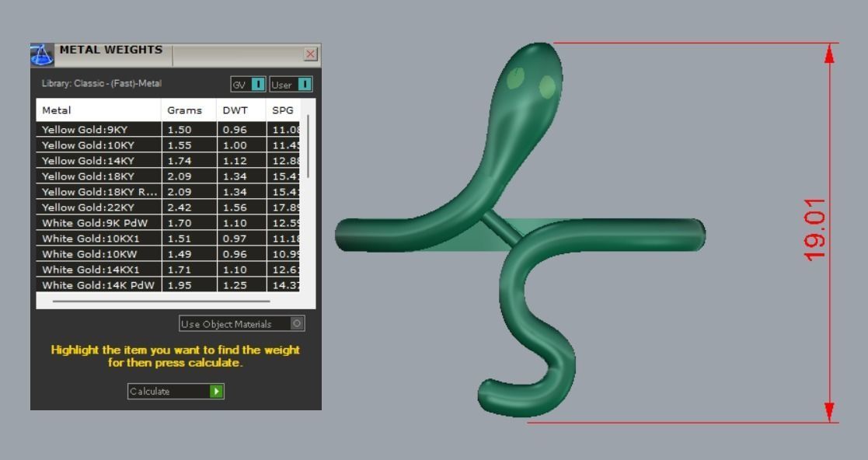Select the White Gold:9K PdW row
Viewport: 868px width, 460px height.
pos(169,222)
